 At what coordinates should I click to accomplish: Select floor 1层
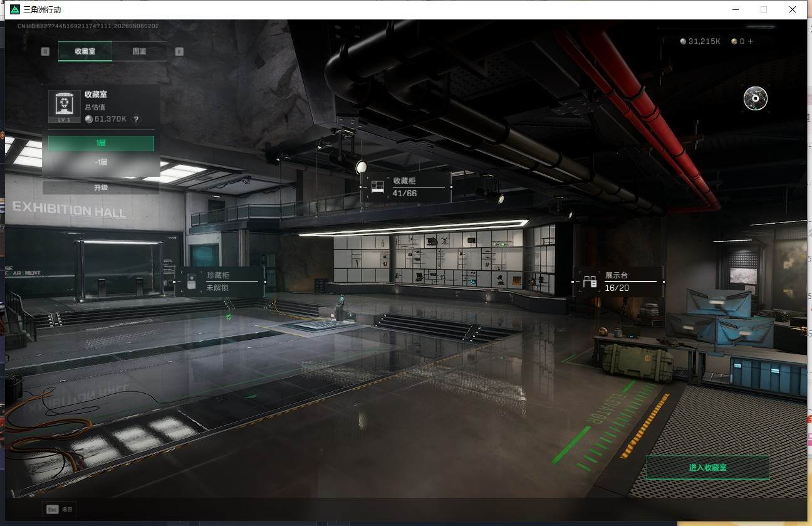click(x=101, y=144)
